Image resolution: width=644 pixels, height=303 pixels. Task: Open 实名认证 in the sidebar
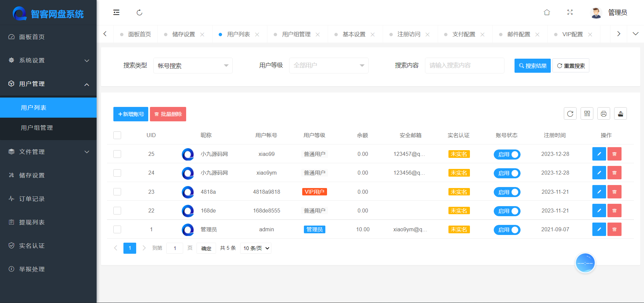click(48, 246)
